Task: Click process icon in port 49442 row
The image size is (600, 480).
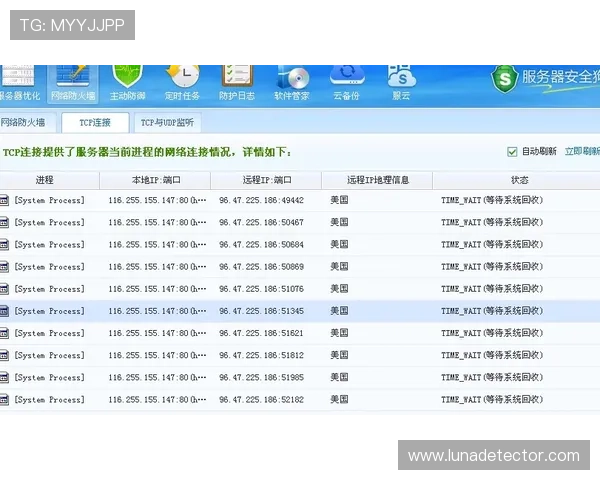Action: [x=4, y=200]
